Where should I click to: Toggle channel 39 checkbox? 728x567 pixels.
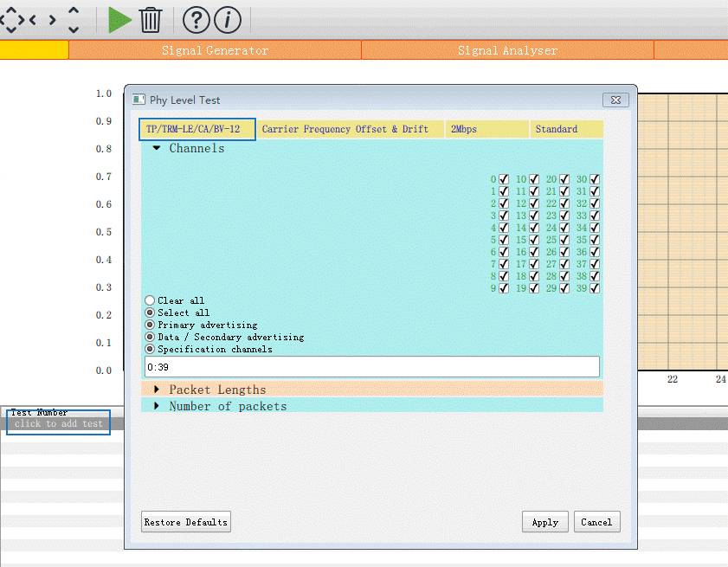595,288
